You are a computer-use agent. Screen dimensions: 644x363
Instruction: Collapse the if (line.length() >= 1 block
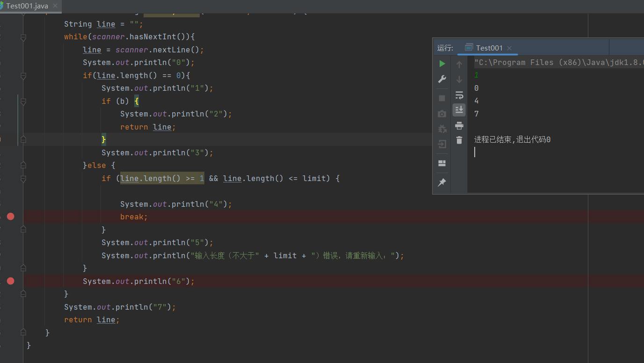[x=23, y=179]
